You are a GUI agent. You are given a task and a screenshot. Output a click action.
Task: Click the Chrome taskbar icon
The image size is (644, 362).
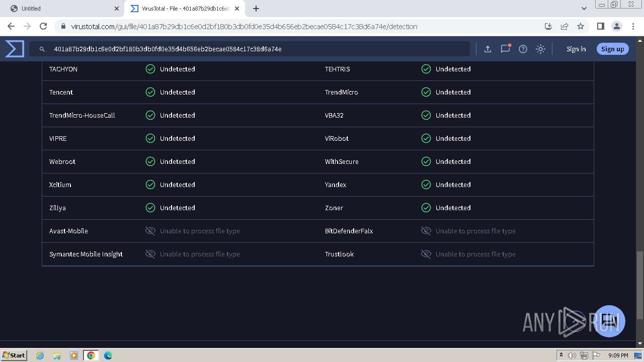91,355
